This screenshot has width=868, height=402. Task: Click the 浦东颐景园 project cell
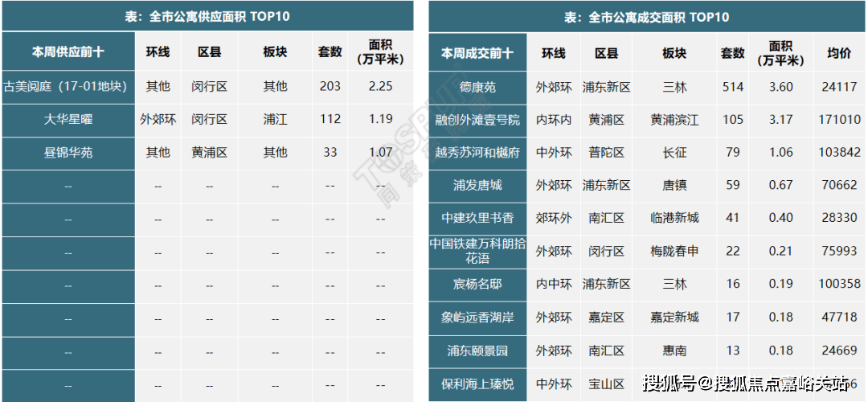[x=477, y=351]
